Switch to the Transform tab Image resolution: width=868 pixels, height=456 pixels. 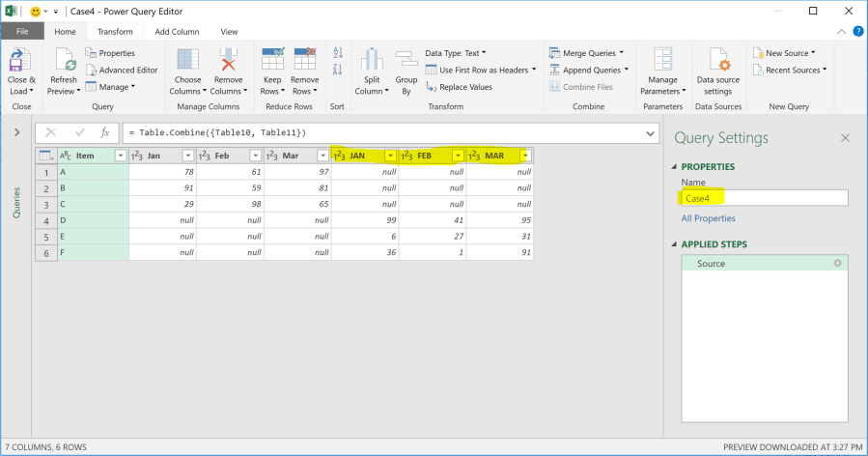115,31
